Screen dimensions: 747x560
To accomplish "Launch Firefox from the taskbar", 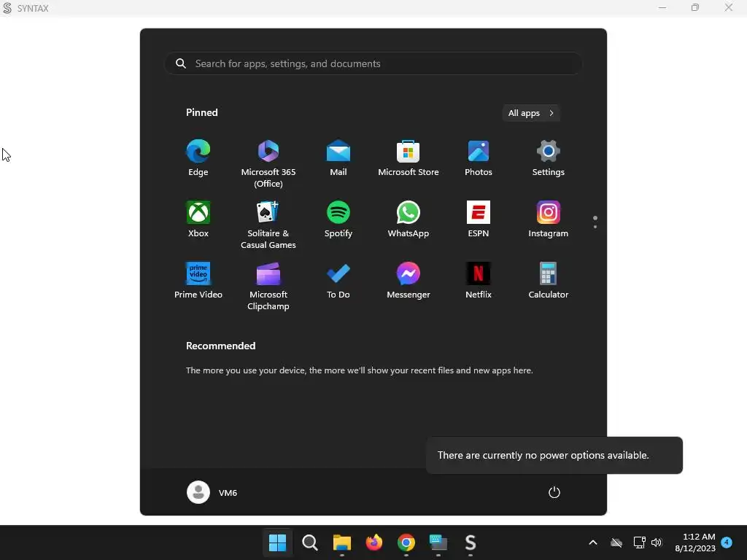I will pos(374,542).
